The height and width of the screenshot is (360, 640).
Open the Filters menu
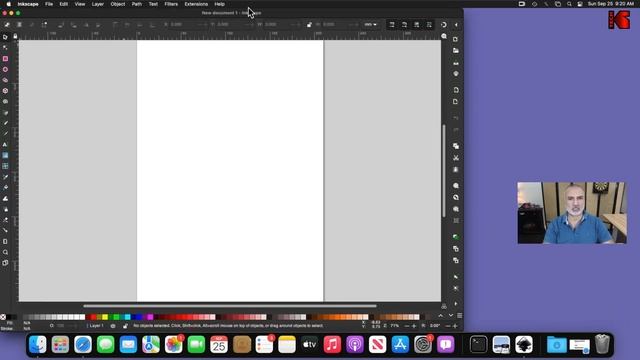(171, 4)
